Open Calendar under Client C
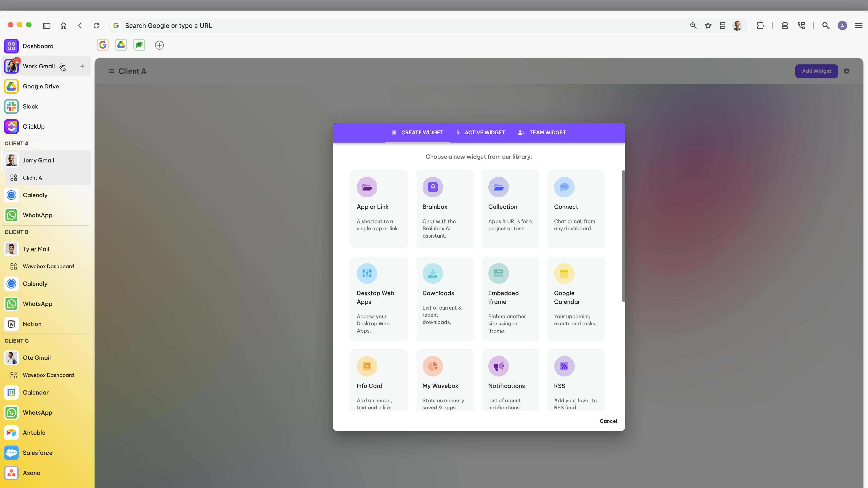 46,393
